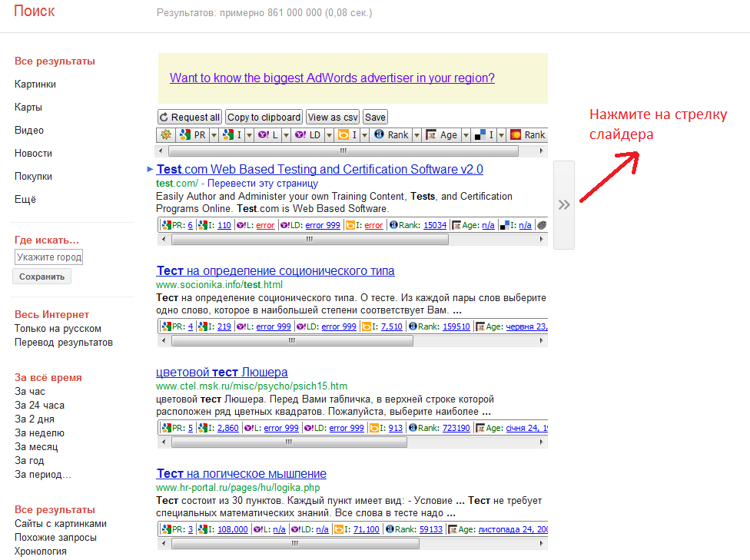Open Тест на определение соционического типа result
The height and width of the screenshot is (560, 750).
[x=275, y=270]
